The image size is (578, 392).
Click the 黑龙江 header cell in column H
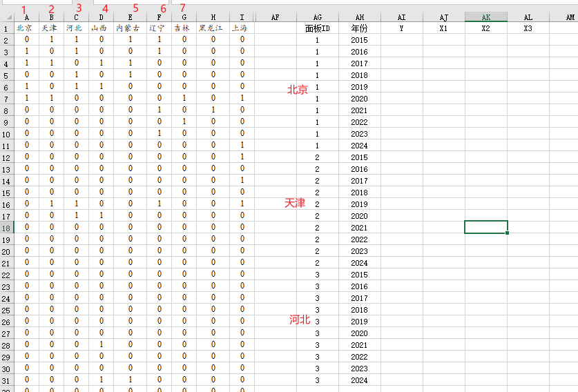pyautogui.click(x=213, y=28)
